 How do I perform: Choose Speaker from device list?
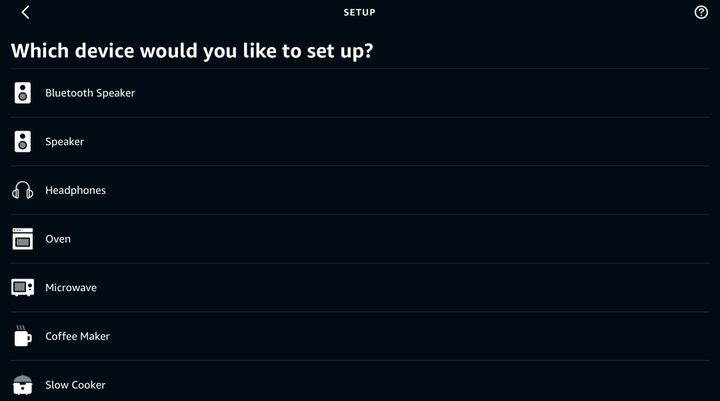tap(64, 142)
